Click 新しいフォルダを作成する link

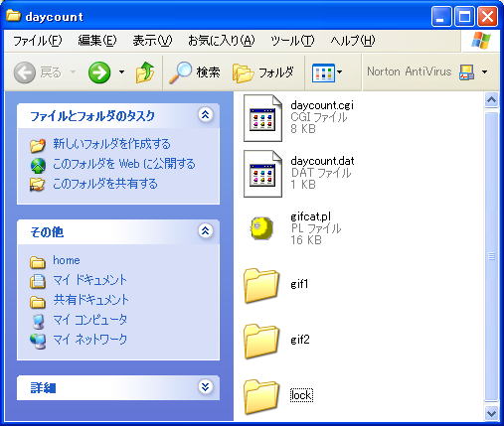[x=111, y=144]
